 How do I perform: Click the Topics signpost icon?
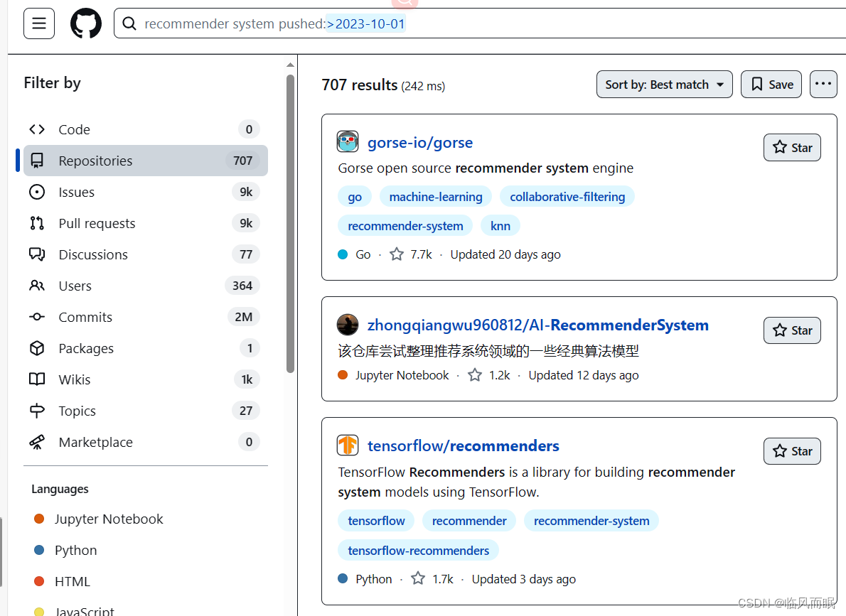(37, 411)
